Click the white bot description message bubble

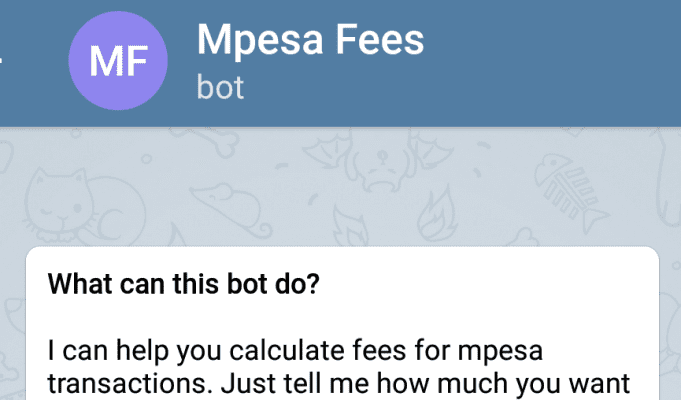342,323
